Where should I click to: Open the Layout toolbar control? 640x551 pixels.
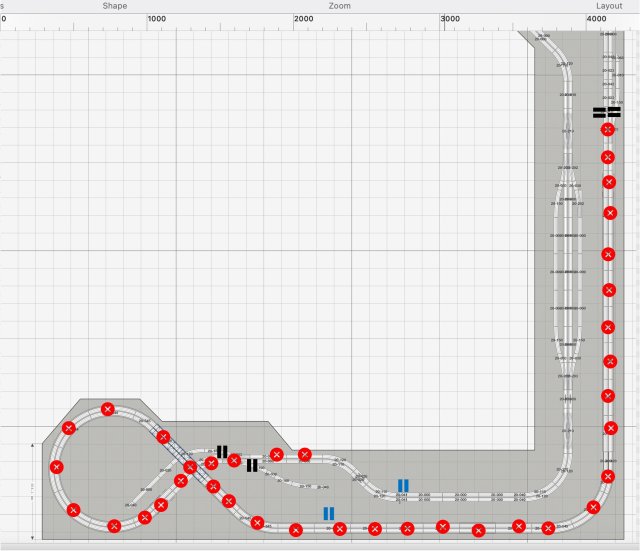609,6
